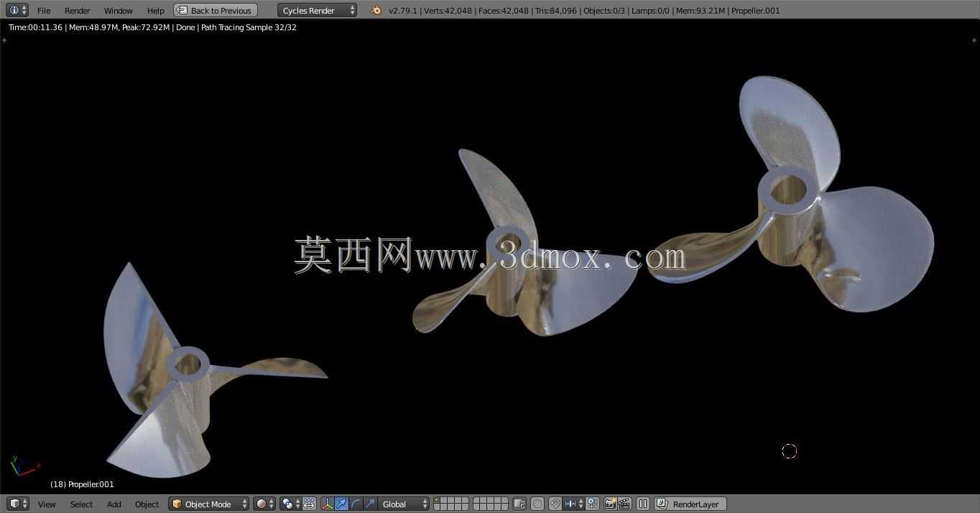The height and width of the screenshot is (513, 980).
Task: Open the Global transform orientation dropdown
Action: (x=404, y=504)
